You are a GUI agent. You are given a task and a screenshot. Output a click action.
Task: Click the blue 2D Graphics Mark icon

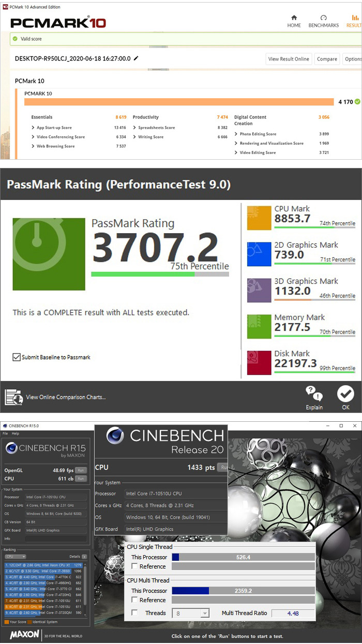pyautogui.click(x=259, y=254)
